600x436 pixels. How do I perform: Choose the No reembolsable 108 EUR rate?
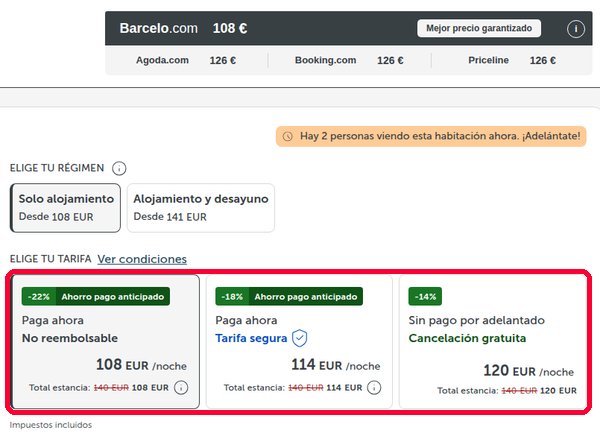coord(105,341)
